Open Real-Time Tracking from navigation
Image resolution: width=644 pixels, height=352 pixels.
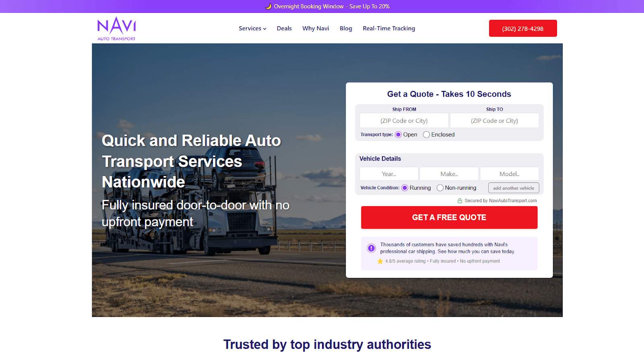[389, 28]
